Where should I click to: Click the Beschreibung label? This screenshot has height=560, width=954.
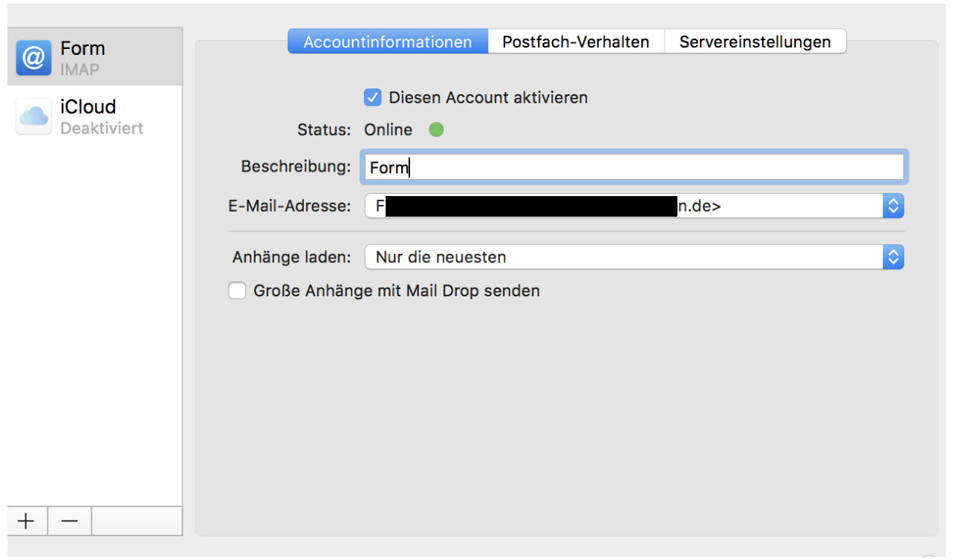click(x=295, y=166)
